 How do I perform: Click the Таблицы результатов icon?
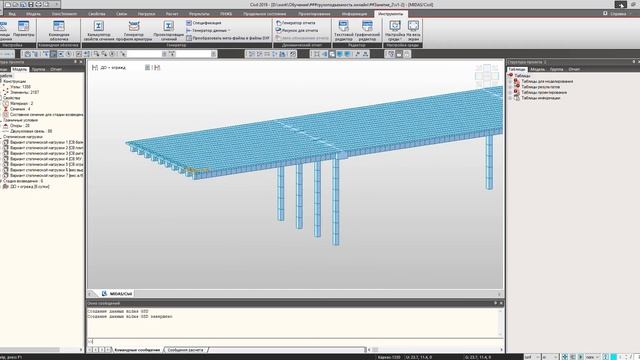tap(517, 87)
